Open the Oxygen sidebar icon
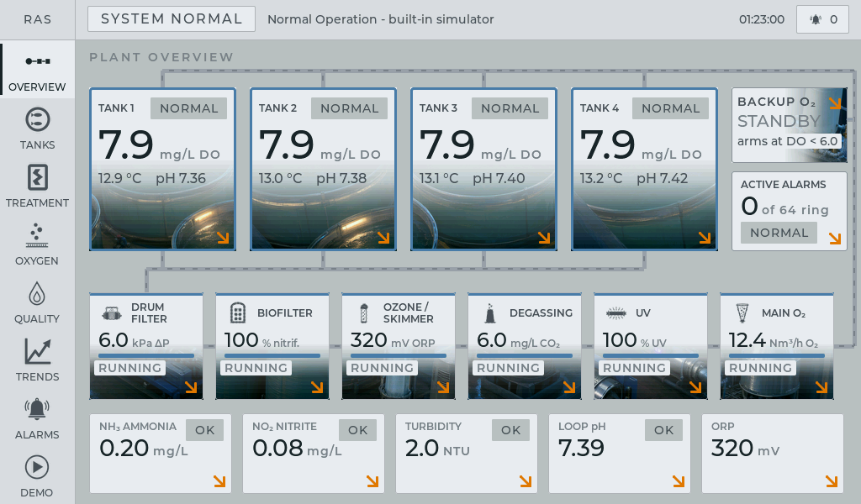The height and width of the screenshot is (504, 861). tap(37, 235)
